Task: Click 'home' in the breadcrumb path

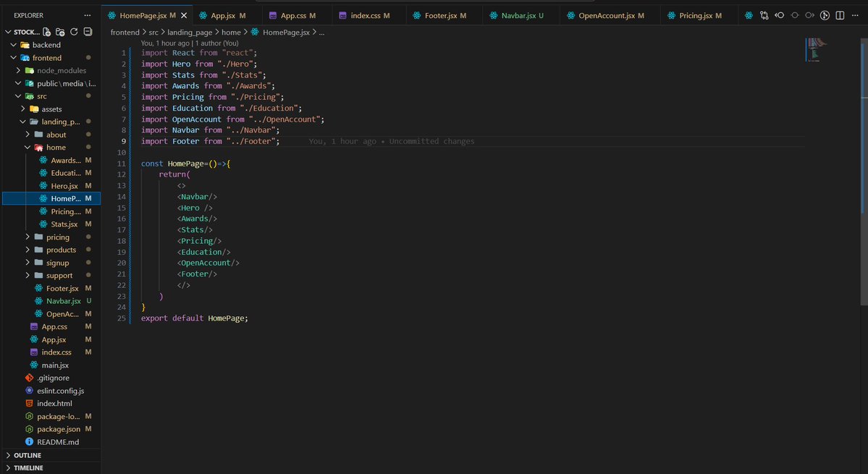Action: (x=231, y=32)
